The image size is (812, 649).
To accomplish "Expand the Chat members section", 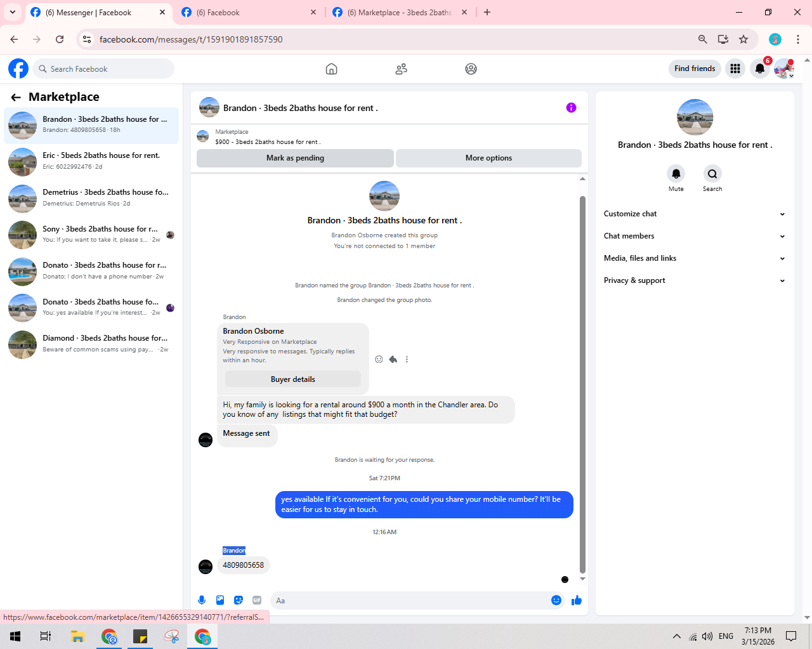I will pyautogui.click(x=695, y=236).
